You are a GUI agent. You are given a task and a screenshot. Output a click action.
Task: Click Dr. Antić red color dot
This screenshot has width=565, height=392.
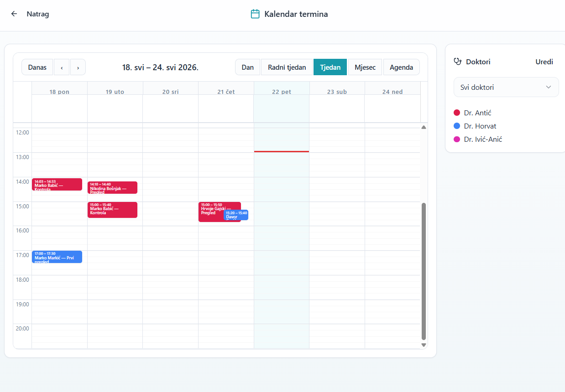click(457, 113)
